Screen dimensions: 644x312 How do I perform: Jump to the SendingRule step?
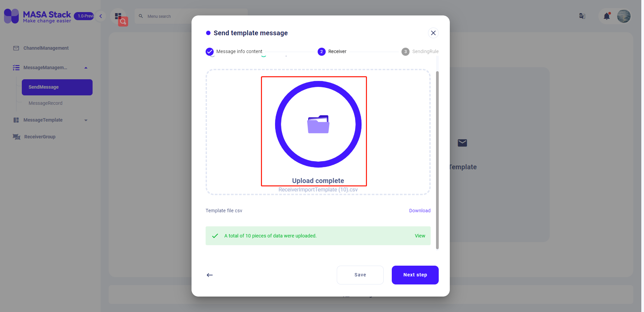pyautogui.click(x=420, y=51)
